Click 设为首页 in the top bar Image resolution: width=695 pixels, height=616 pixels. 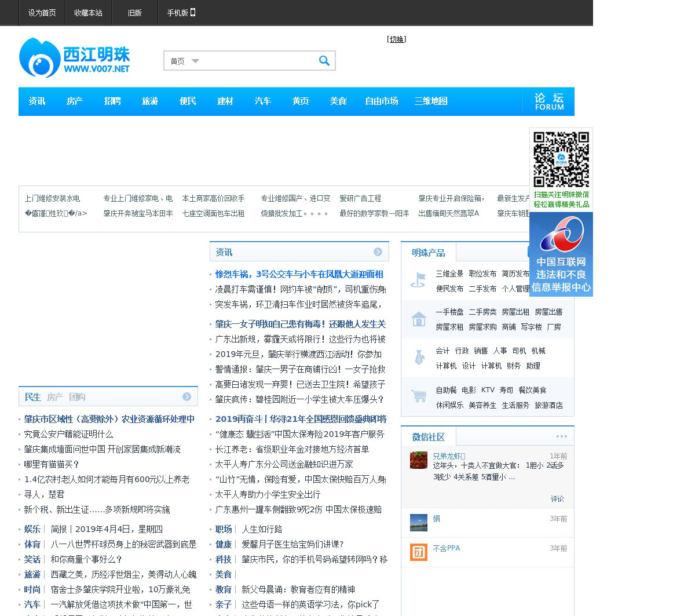[42, 13]
